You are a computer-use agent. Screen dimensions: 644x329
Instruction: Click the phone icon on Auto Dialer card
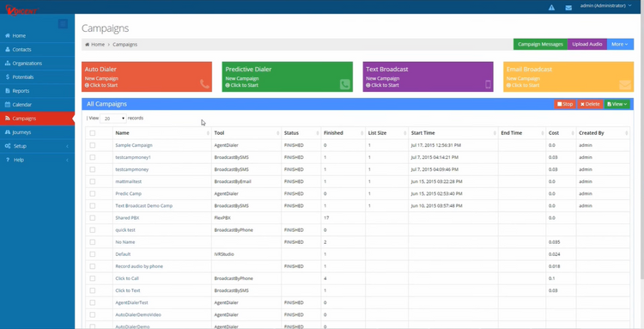coord(204,84)
